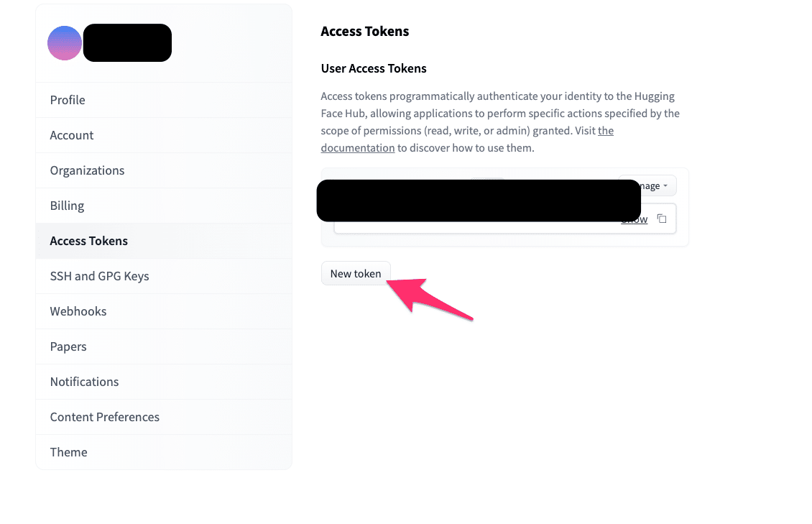Screen dimensions: 812x524
Task: Reveal the token value via Show
Action: pos(634,219)
